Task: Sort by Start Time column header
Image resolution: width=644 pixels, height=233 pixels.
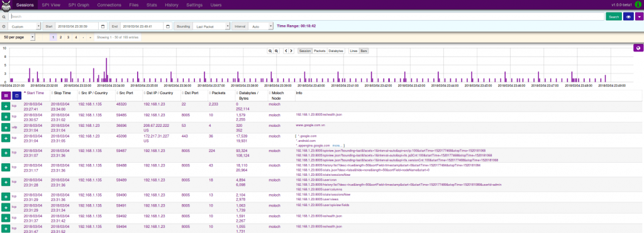Action: click(35, 93)
